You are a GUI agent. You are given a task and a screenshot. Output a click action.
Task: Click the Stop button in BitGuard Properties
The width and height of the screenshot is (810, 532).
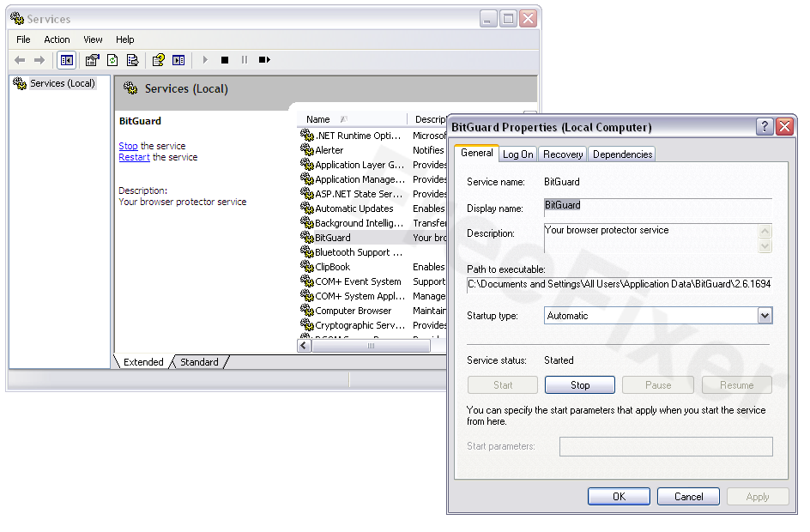pos(579,384)
